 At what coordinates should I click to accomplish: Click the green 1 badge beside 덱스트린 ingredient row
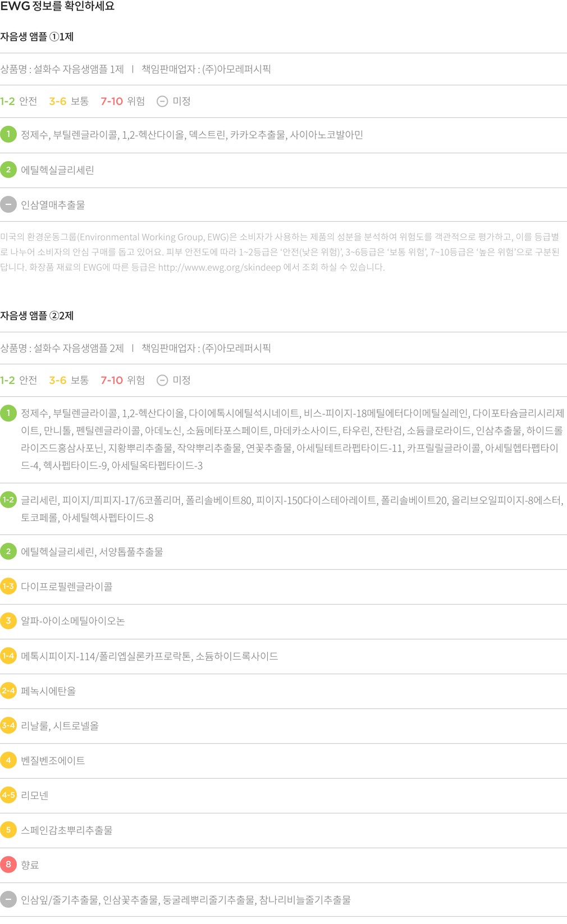(x=8, y=134)
